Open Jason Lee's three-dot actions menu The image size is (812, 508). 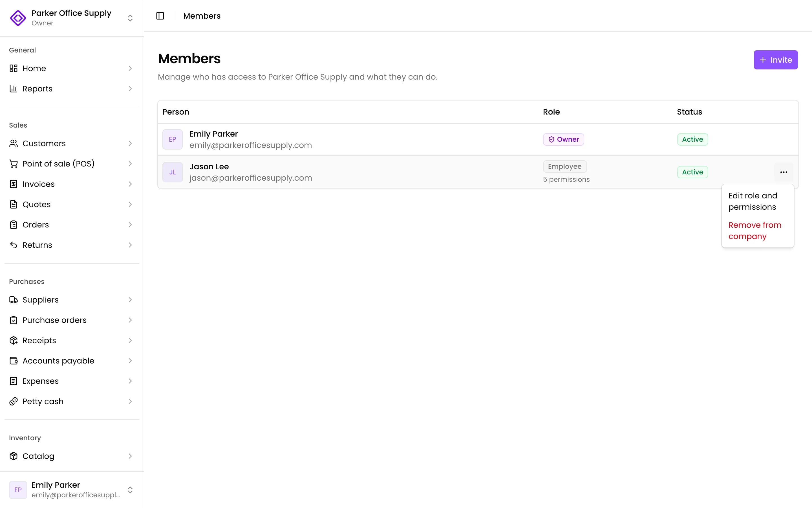[x=784, y=172]
